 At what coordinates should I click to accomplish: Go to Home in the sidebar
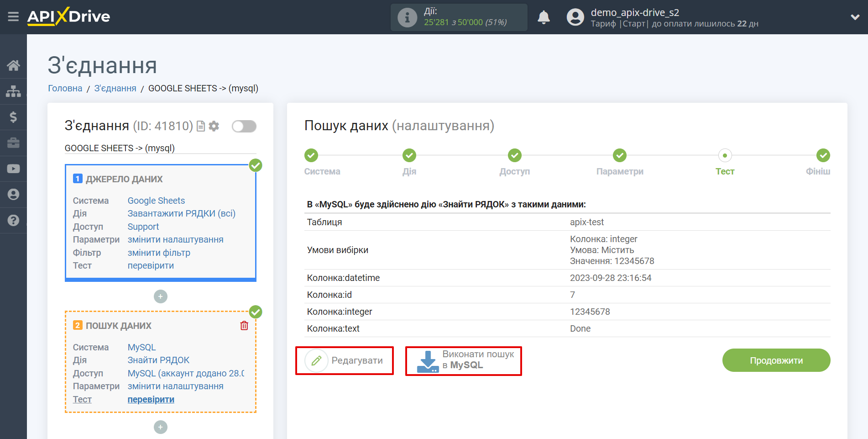point(13,65)
